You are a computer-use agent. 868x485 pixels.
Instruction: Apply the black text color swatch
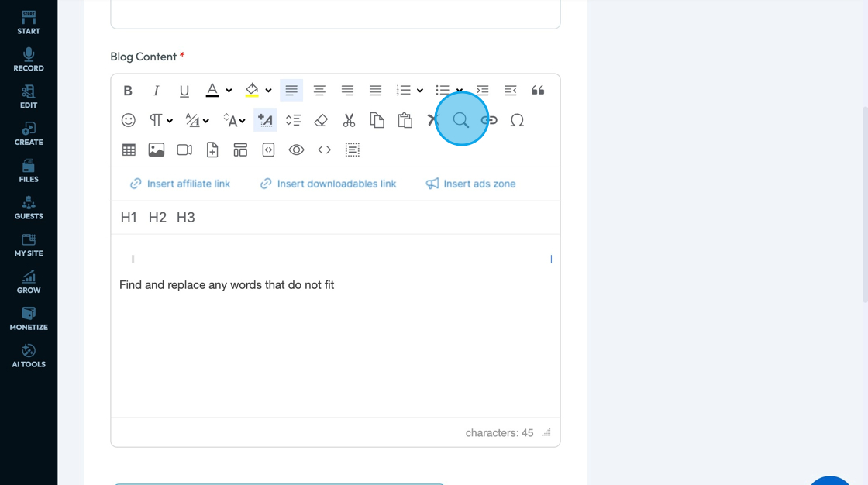tap(212, 90)
